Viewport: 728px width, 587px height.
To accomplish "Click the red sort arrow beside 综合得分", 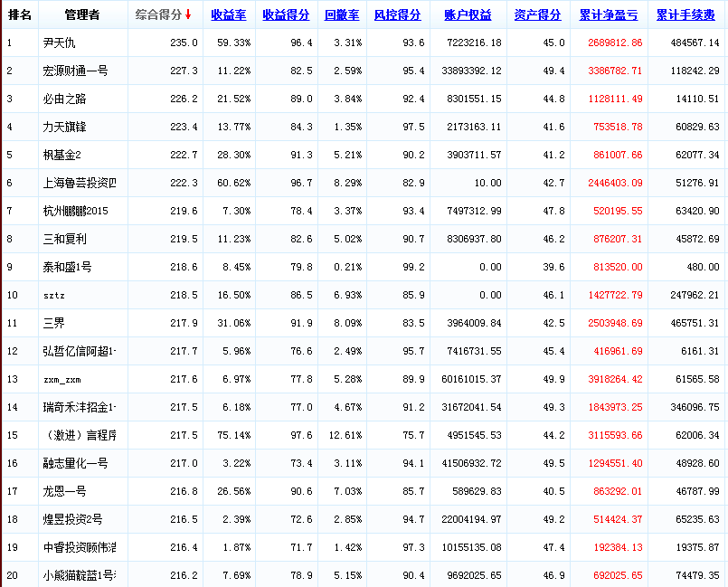I will (188, 14).
